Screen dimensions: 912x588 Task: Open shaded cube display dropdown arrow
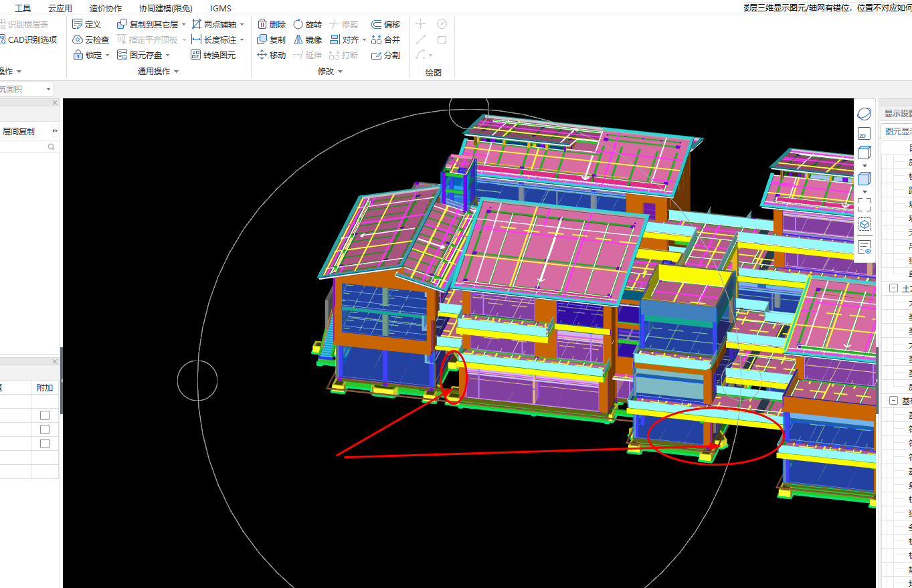[864, 191]
